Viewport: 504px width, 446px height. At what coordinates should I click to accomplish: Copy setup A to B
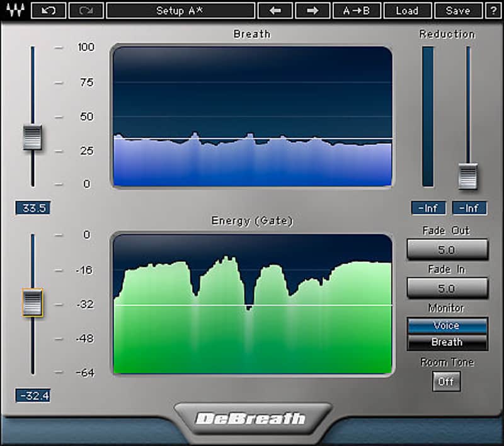coord(357,11)
